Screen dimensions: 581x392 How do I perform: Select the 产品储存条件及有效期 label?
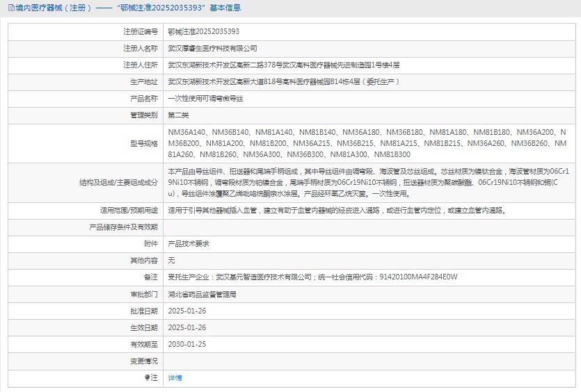[123, 227]
